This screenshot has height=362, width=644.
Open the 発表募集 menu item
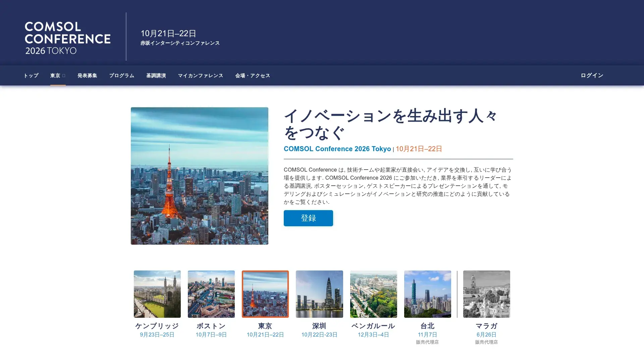(x=87, y=76)
